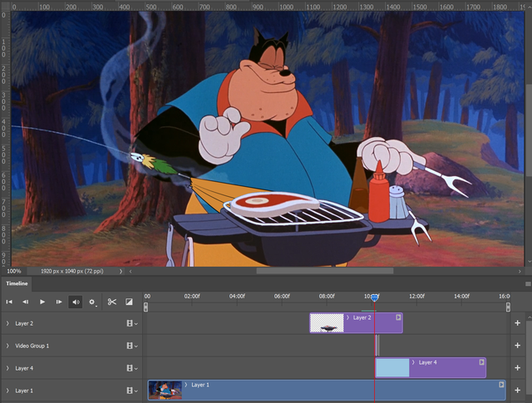Expand Layer 2 clip chevron in timeline
The image size is (532, 403).
point(347,318)
